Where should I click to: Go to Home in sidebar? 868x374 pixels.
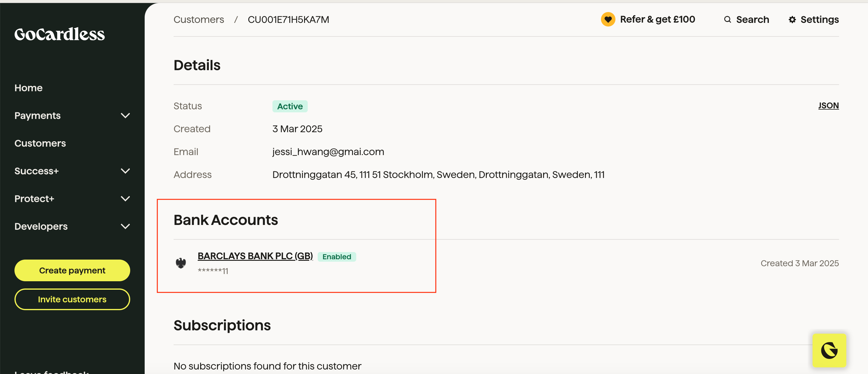[28, 88]
